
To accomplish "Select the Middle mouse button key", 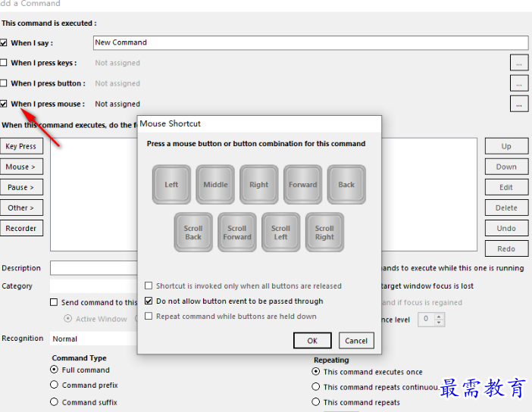I will 215,185.
